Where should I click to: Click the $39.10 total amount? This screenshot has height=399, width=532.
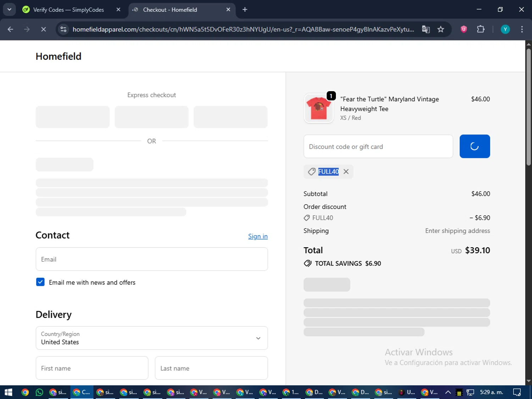(477, 250)
